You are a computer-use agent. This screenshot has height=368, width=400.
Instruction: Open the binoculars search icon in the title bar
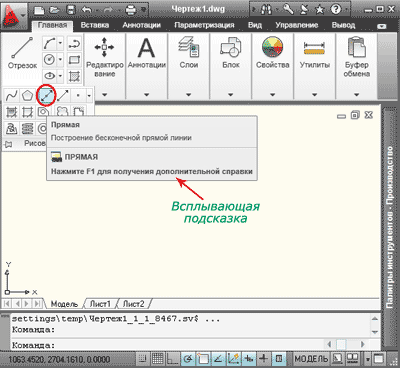point(266,10)
